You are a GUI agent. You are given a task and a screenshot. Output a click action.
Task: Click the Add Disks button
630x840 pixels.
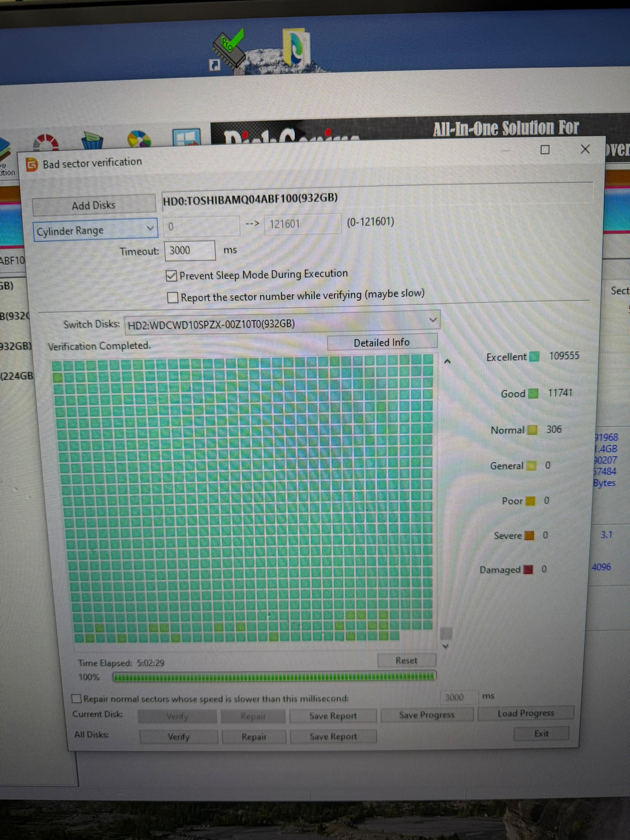[x=93, y=205]
